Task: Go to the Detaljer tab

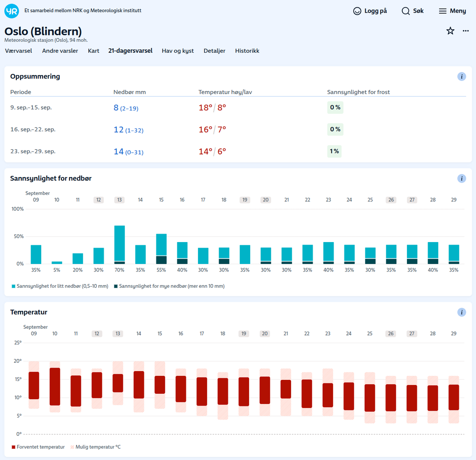Action: click(215, 51)
